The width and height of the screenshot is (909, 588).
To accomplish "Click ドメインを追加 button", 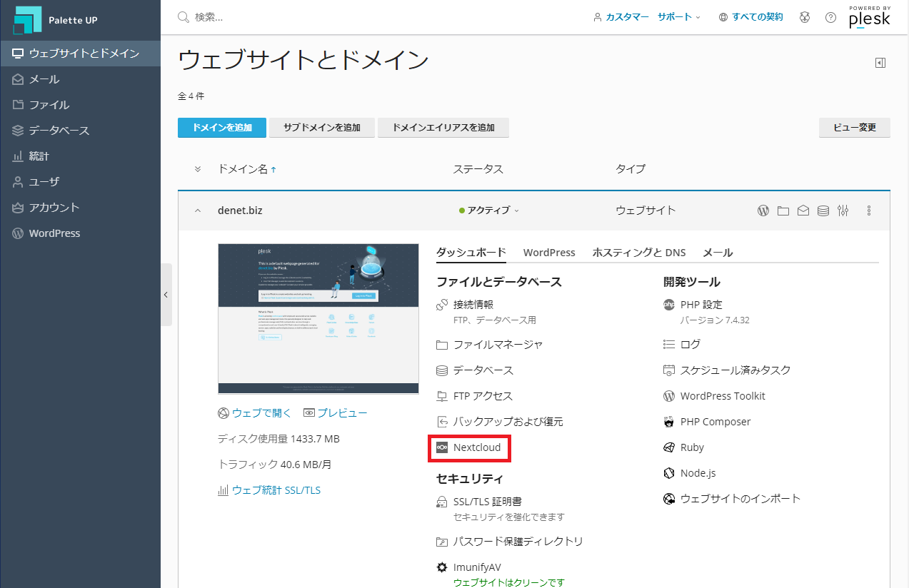I will [x=222, y=128].
